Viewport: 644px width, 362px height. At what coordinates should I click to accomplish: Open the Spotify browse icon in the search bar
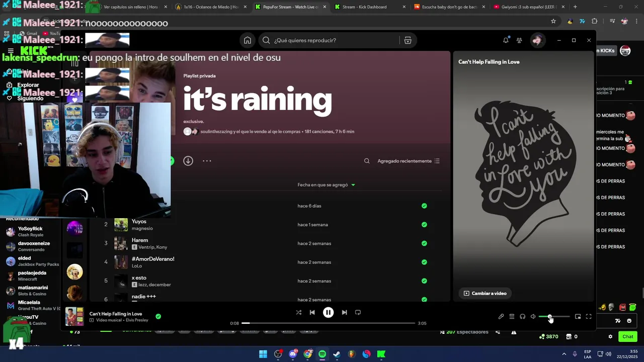coord(408,40)
